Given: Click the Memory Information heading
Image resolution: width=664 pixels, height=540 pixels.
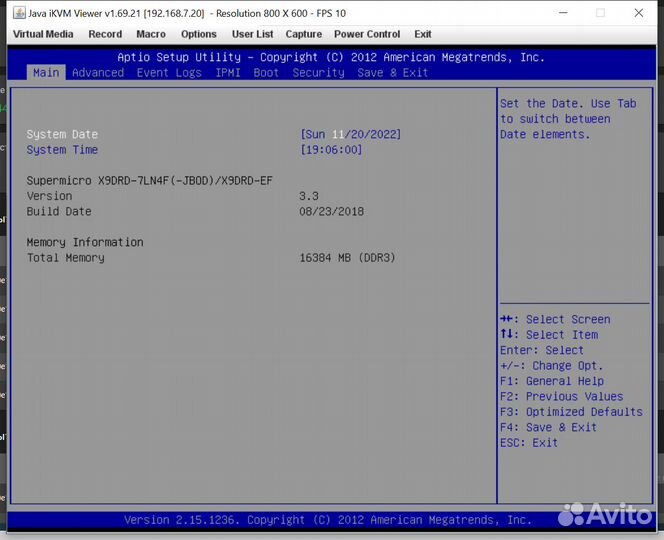Looking at the screenshot, I should click(x=85, y=242).
